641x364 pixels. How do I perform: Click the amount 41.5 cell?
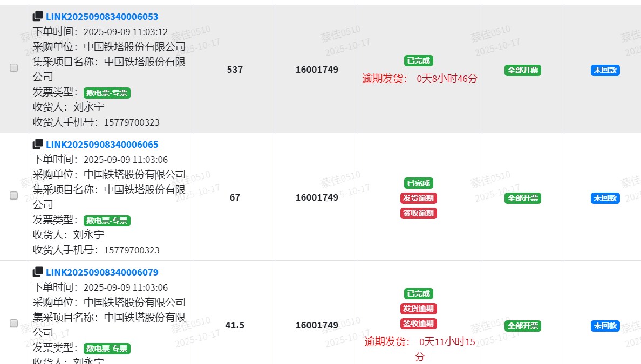point(235,325)
